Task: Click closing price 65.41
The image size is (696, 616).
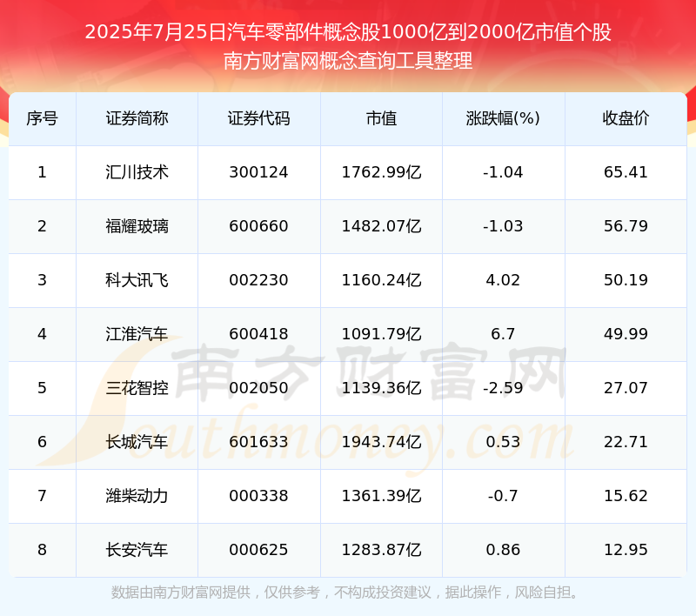Action: coord(626,172)
